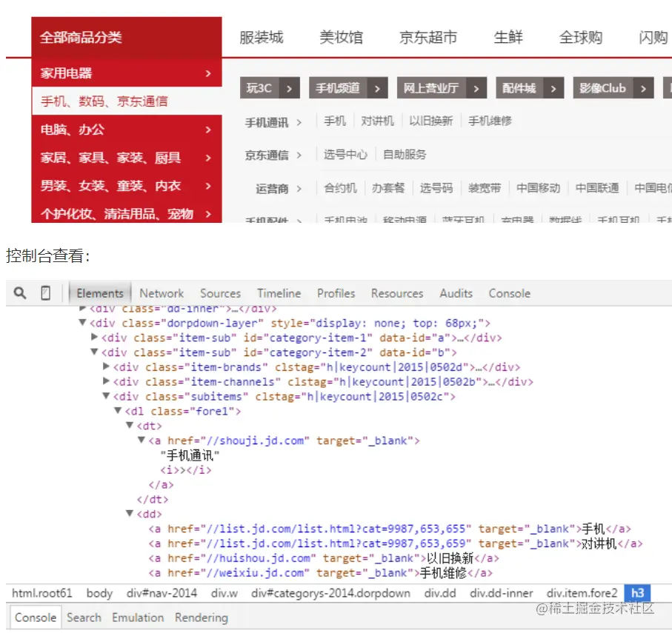Go to 服装城 in top navigation
672x633 pixels.
262,37
